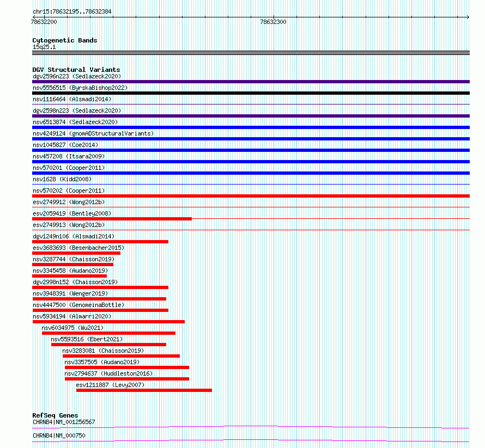
Task: Select the nsv5934194 (Almarri2020) label
Action: click(72, 316)
